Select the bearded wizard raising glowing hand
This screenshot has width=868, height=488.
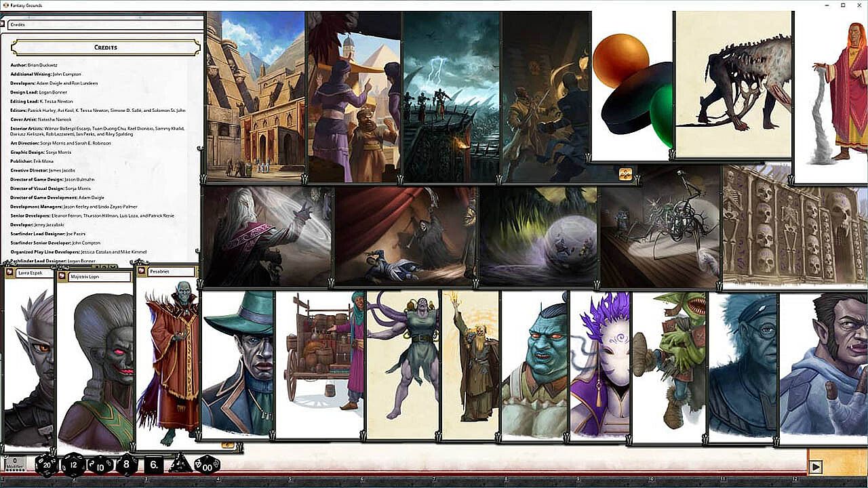[471, 365]
